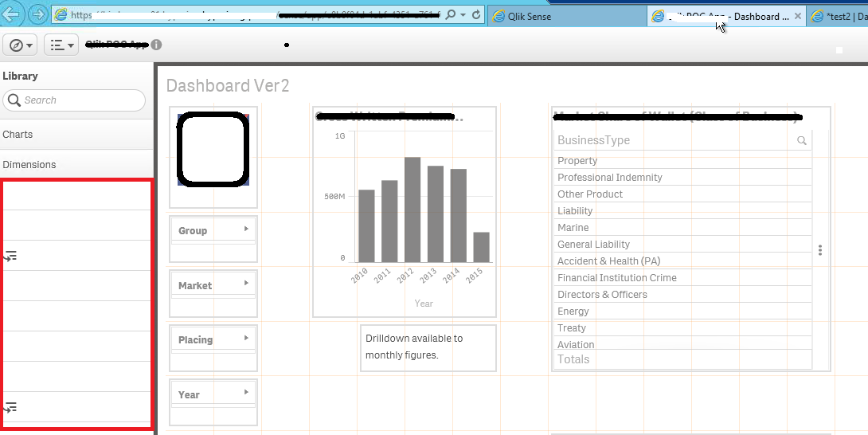Screen dimensions: 868x435
Task: Select the Energy row
Action: (x=682, y=311)
